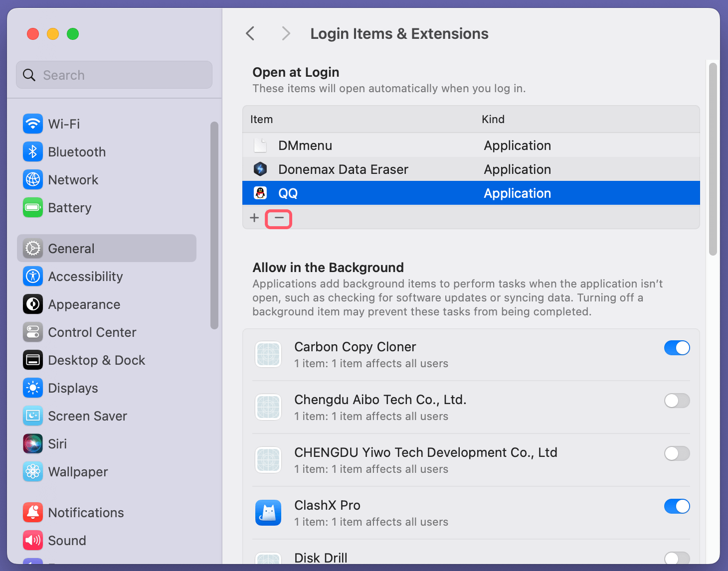Enable Chengdu Aibo Tech background item

point(677,401)
